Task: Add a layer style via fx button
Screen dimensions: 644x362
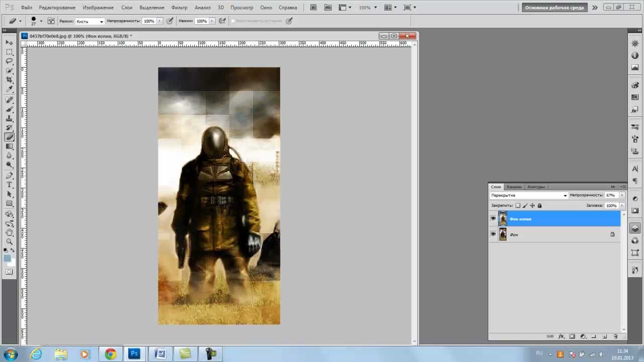Action: coord(561,336)
